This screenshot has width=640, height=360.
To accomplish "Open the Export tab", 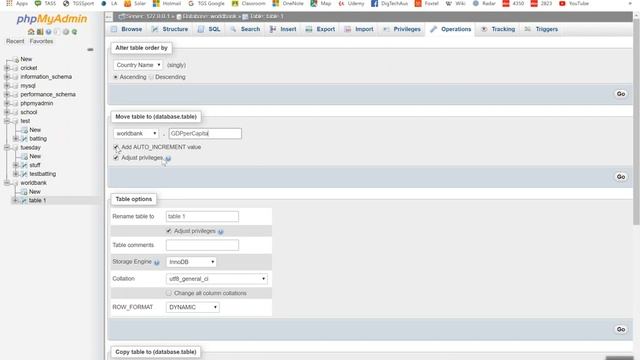I will pyautogui.click(x=320, y=29).
